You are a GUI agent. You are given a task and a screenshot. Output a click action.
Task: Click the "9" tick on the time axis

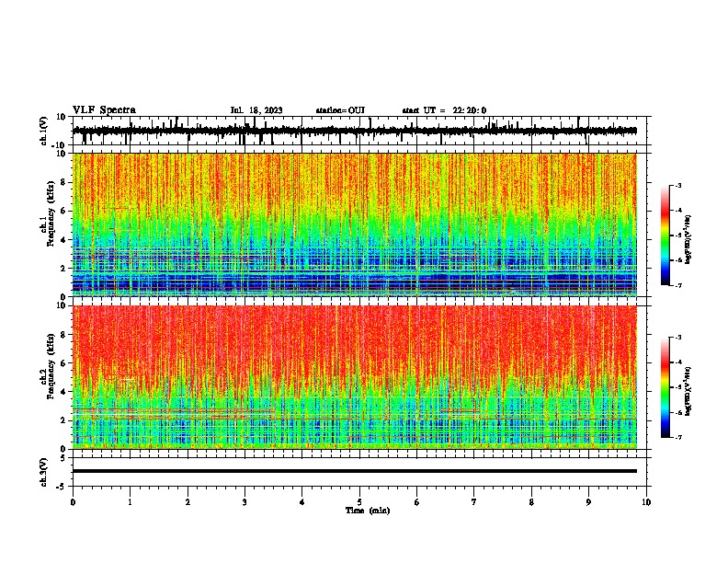pyautogui.click(x=588, y=502)
